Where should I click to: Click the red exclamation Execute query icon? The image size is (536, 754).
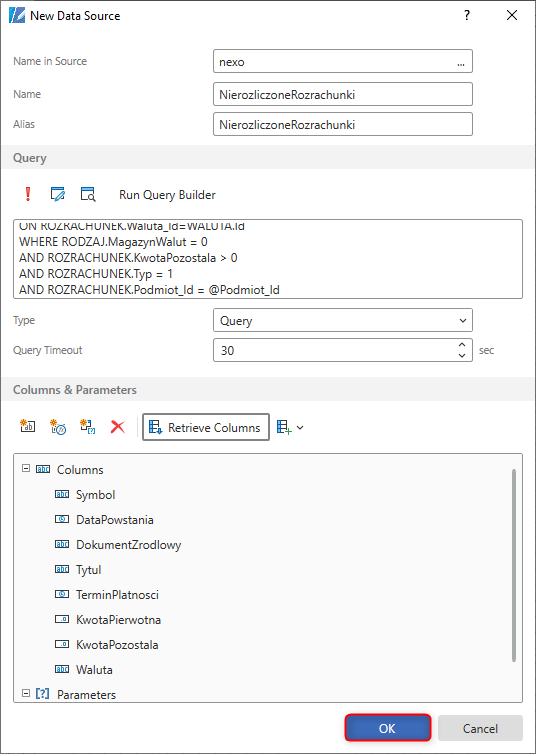click(28, 194)
